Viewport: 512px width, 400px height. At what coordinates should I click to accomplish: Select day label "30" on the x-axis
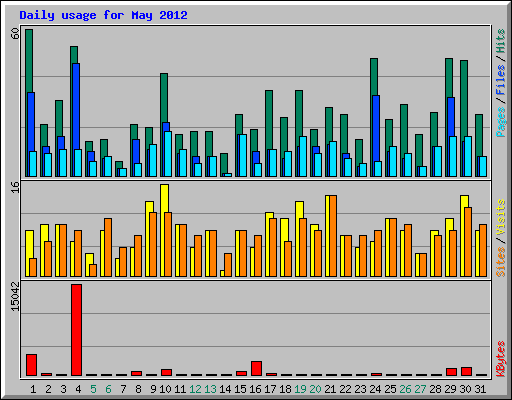(x=465, y=389)
